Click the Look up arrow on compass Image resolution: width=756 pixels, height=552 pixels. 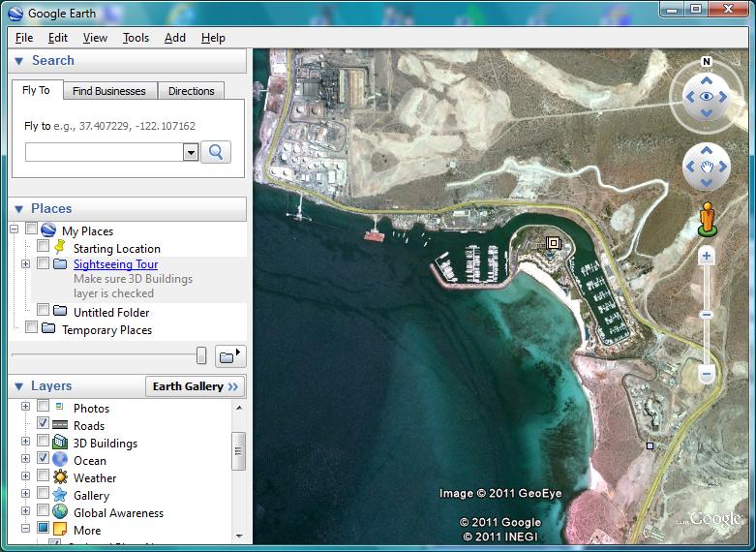tap(707, 81)
